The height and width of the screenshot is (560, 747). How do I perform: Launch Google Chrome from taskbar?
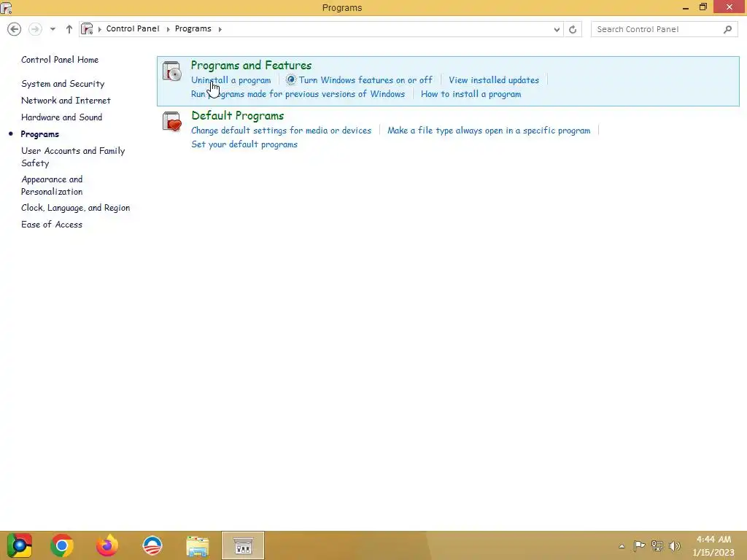tap(61, 545)
